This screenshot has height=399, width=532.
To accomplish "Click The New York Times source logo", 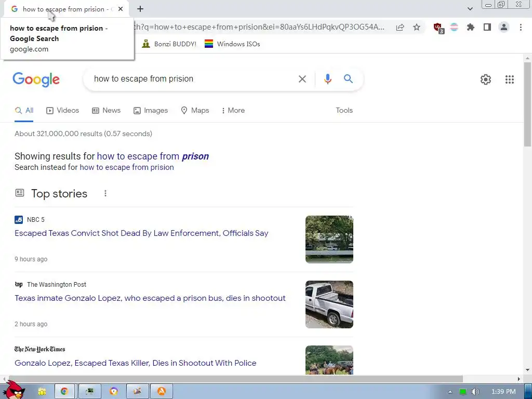I will (x=39, y=349).
